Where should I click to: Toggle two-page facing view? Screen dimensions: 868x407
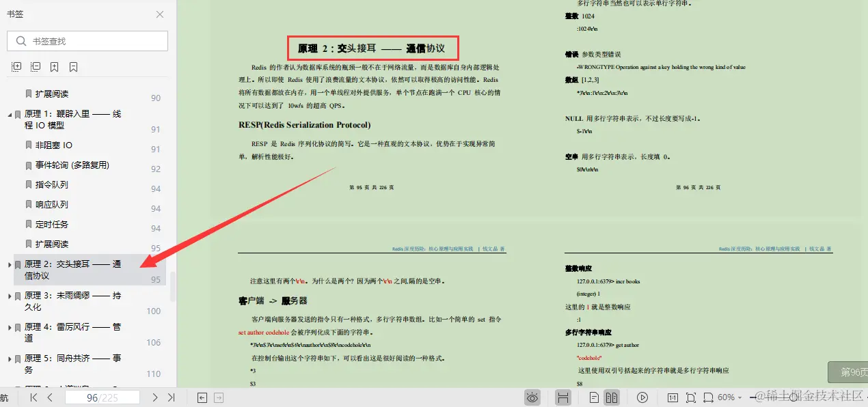click(x=613, y=397)
